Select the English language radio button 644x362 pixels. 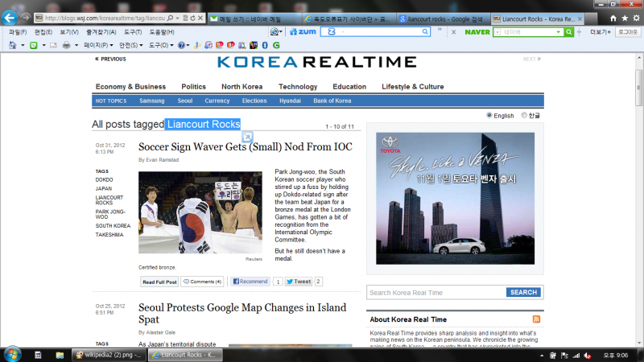click(x=489, y=115)
